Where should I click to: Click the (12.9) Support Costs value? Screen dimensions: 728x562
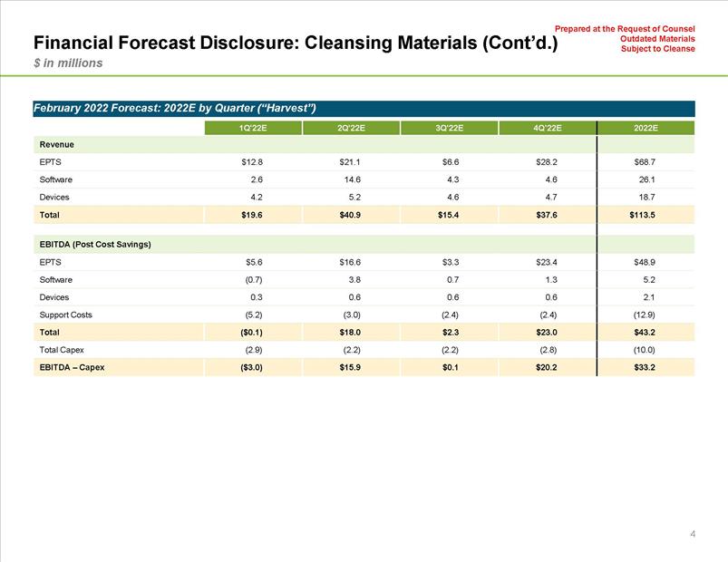click(644, 315)
